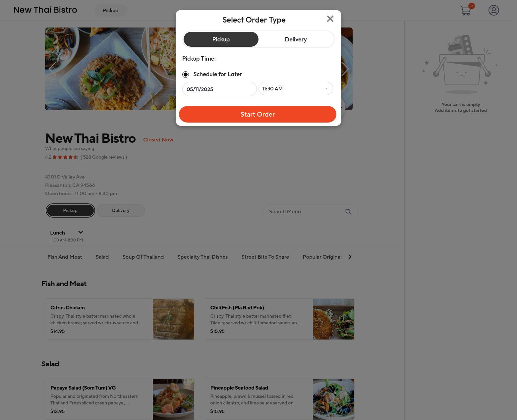The image size is (517, 420).
Task: Go to Street Bite To Share category
Action: click(x=265, y=257)
